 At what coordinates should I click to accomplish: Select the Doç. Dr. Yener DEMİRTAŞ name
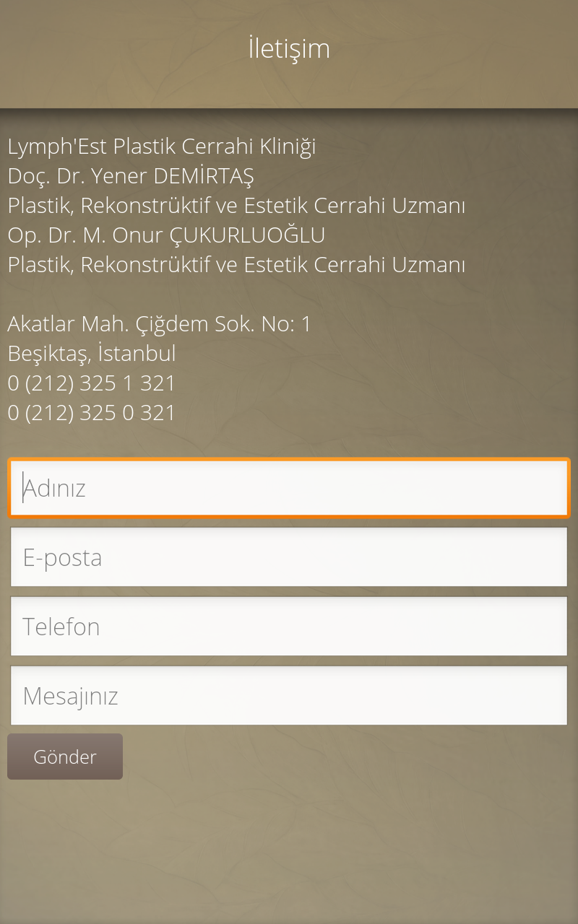click(x=131, y=176)
